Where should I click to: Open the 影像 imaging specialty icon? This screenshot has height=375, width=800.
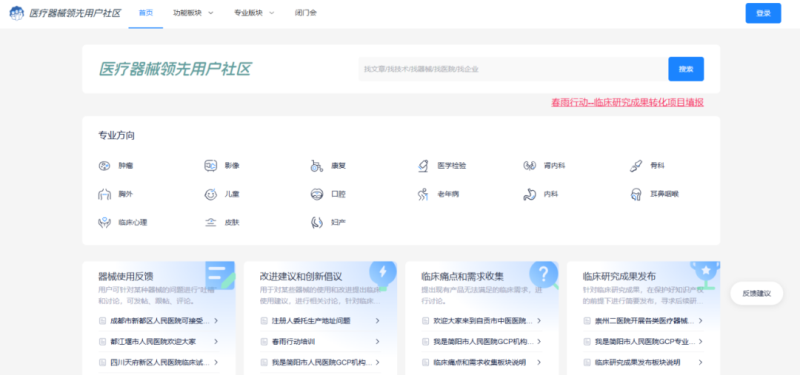tap(210, 166)
